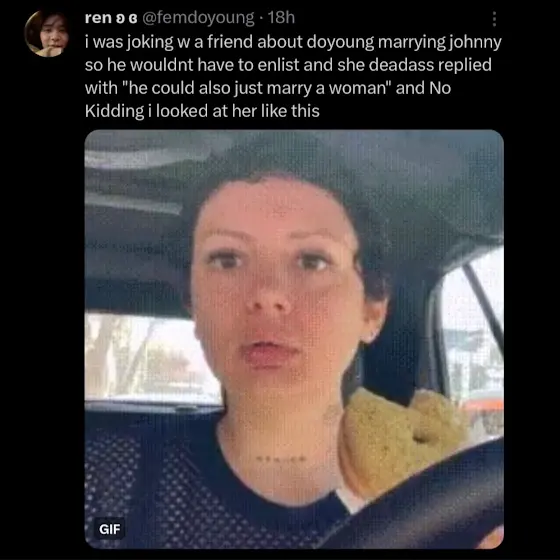Screen dimensions: 560x560
Task: Click the symbols beside the name ren
Action: [126, 18]
